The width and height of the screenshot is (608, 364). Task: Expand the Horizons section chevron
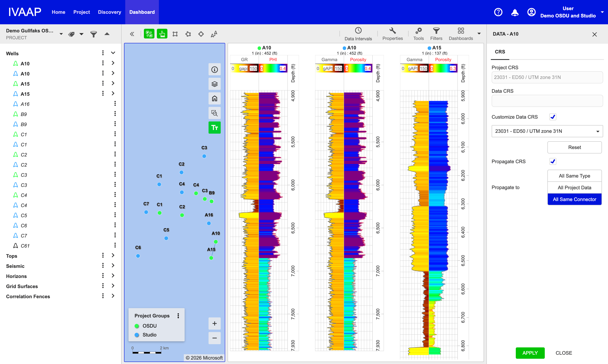click(113, 276)
